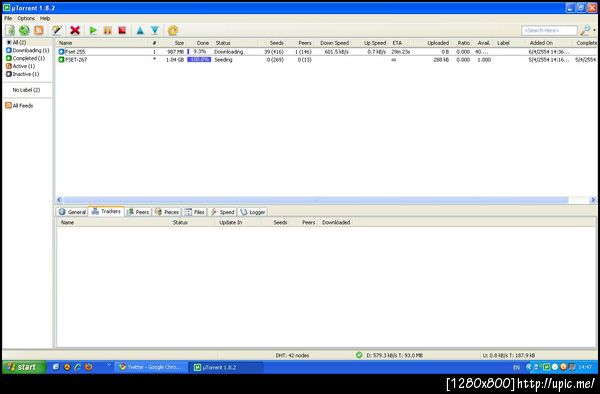Click the 987 MB size cell

(x=175, y=52)
